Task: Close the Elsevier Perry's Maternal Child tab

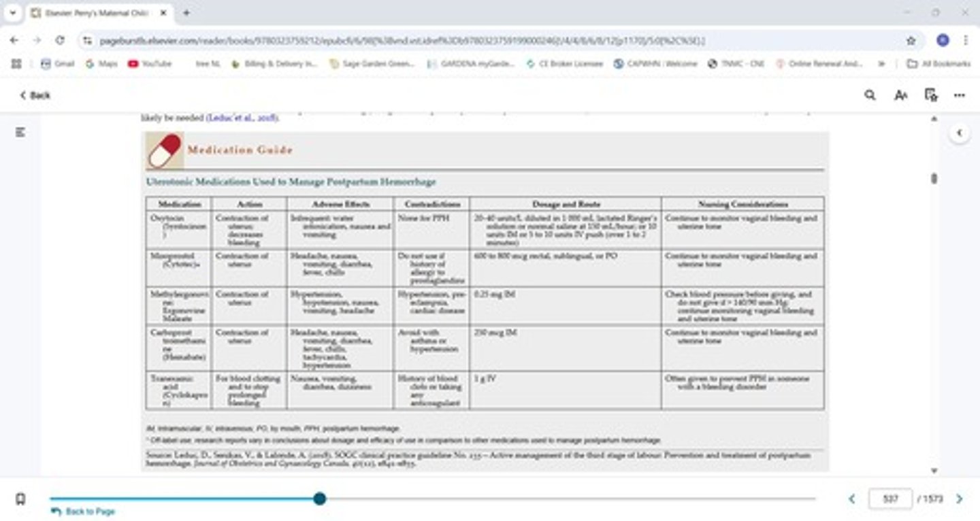Action: (164, 13)
